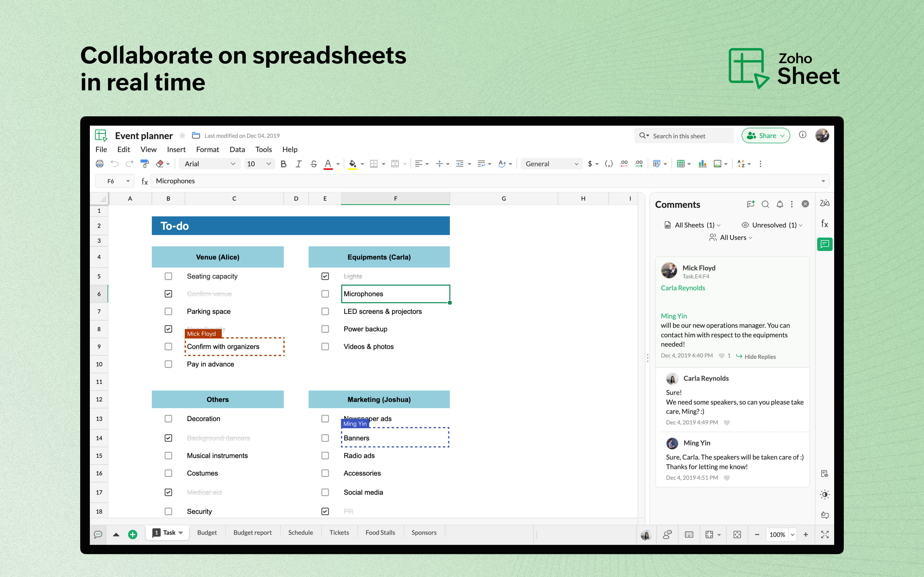Toggle bold formatting on selected cell
The width and height of the screenshot is (924, 577).
283,163
